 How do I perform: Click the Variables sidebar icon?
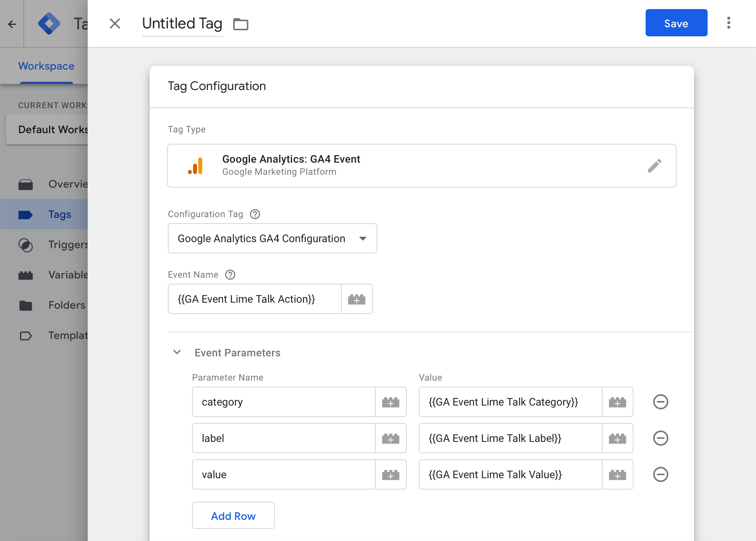[26, 275]
